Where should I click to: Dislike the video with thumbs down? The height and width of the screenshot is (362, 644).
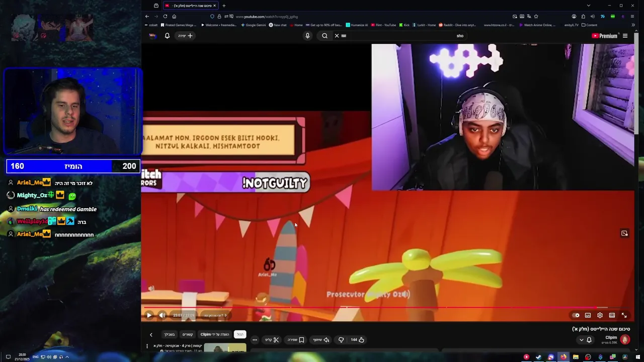click(x=341, y=340)
